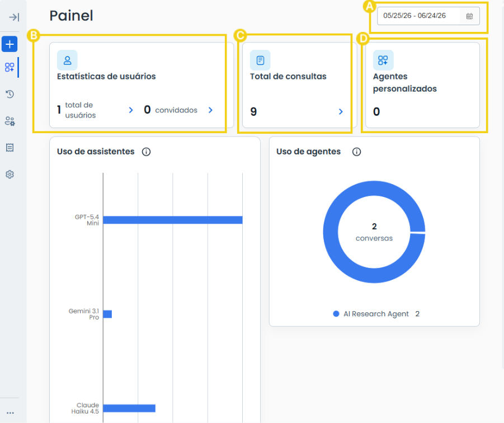The image size is (504, 423).
Task: Show info tooltip for Uso de assistentes
Action: pos(146,152)
